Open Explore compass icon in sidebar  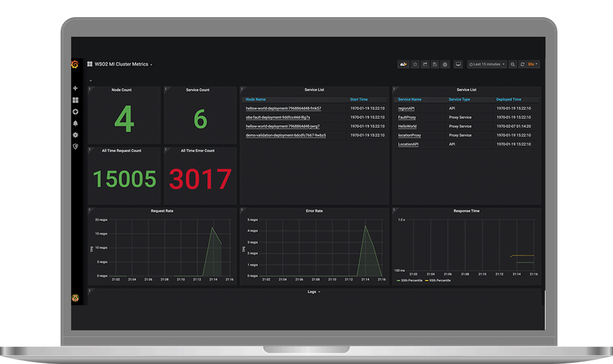coord(75,112)
